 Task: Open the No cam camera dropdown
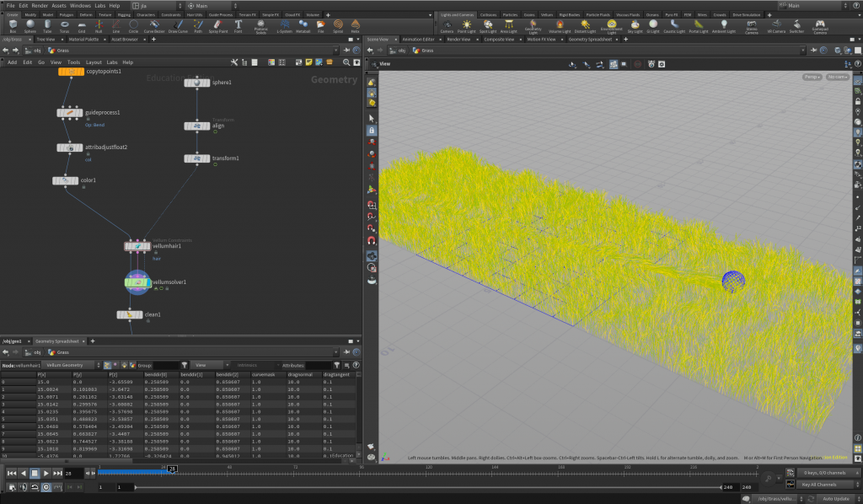click(837, 77)
